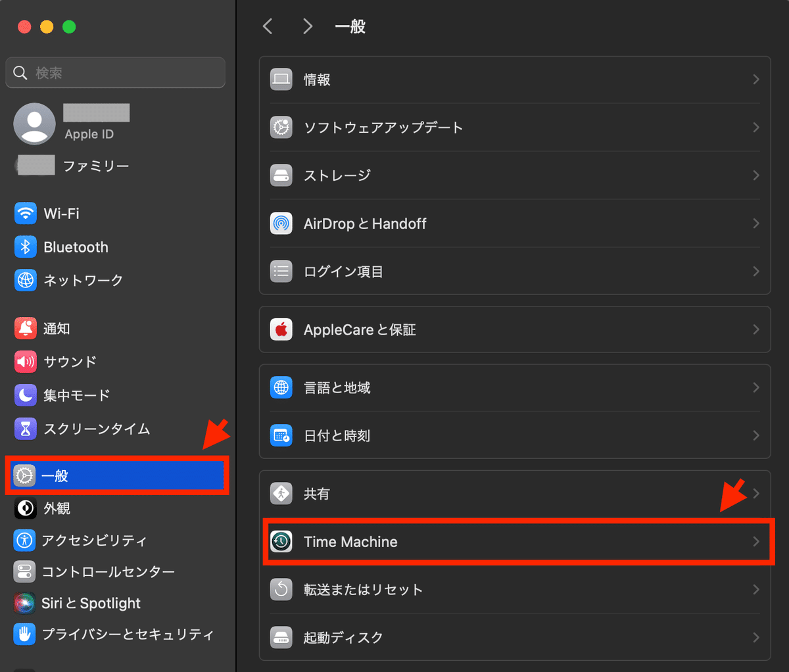
Task: Click the magnifier icon in search field
Action: [x=20, y=72]
